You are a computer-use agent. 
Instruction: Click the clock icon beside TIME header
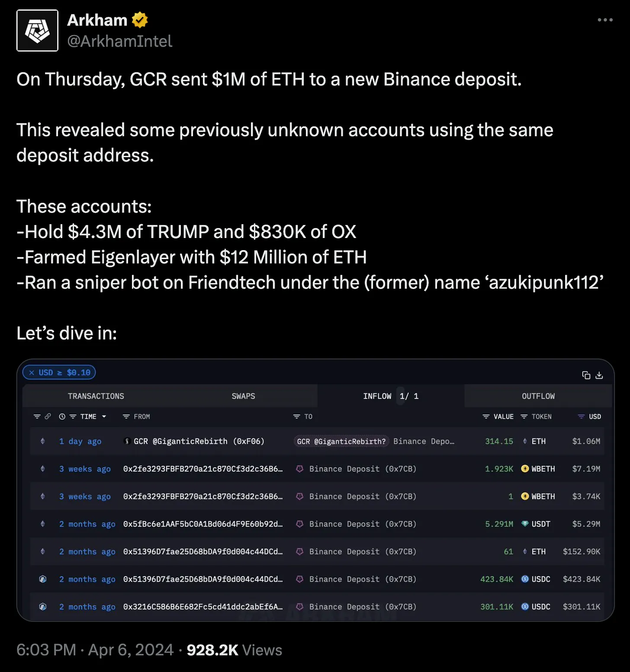pyautogui.click(x=62, y=416)
